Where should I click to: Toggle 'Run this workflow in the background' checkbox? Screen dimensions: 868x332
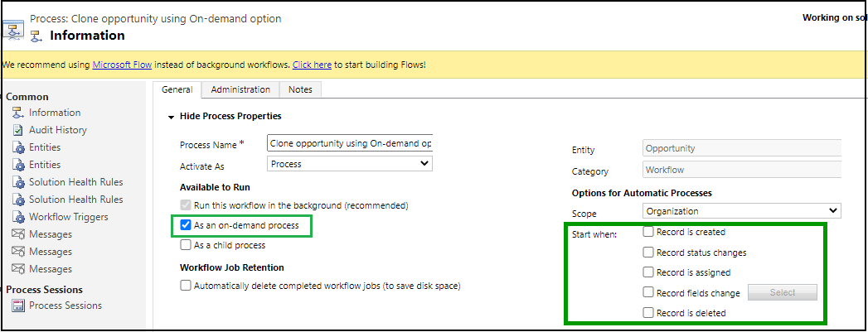tap(186, 205)
